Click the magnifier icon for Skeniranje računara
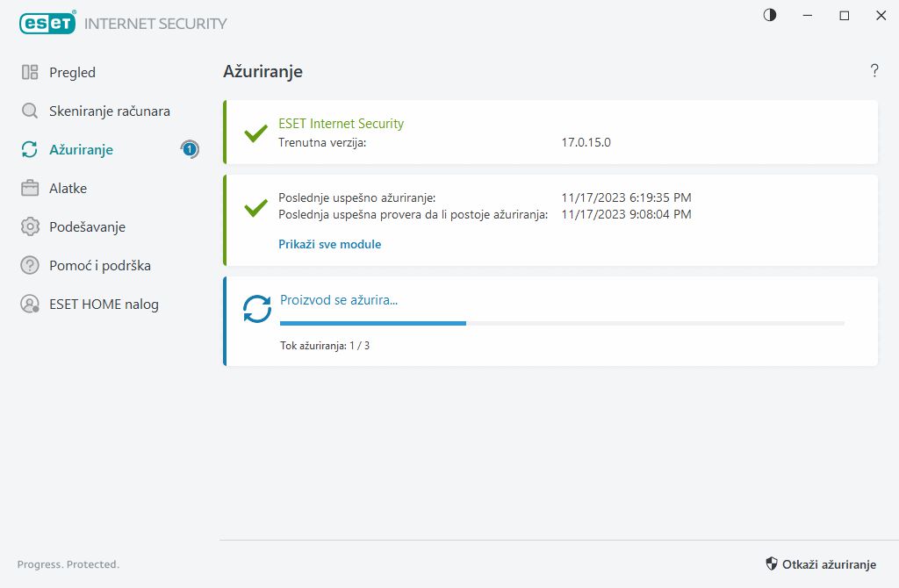 click(x=30, y=111)
